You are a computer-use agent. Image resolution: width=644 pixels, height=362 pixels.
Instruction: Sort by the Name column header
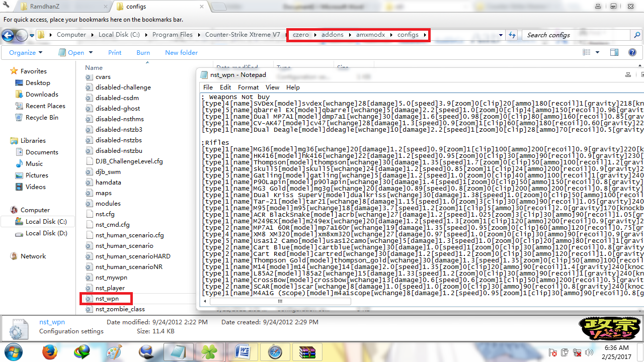pos(94,67)
